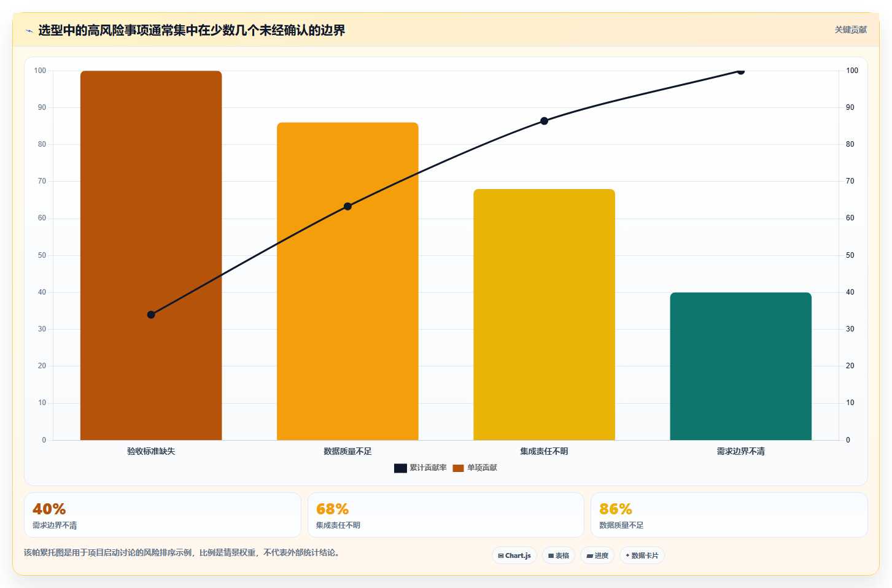892x588 pixels.
Task: Select the 验收标准缺失 bar
Action: tap(151, 255)
